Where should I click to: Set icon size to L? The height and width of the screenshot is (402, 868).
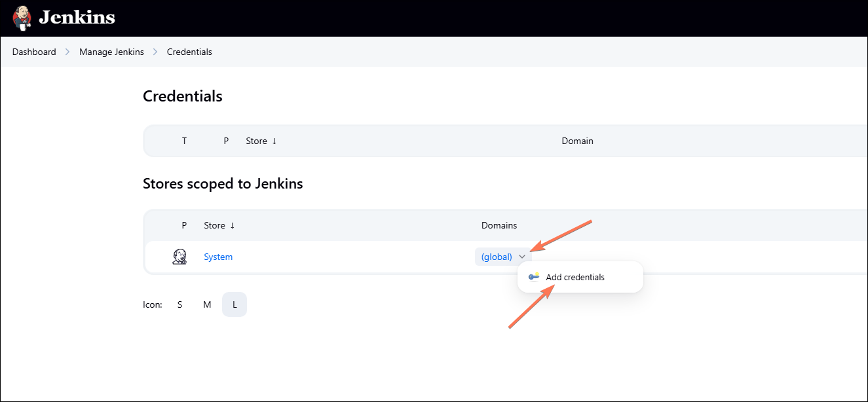tap(235, 304)
